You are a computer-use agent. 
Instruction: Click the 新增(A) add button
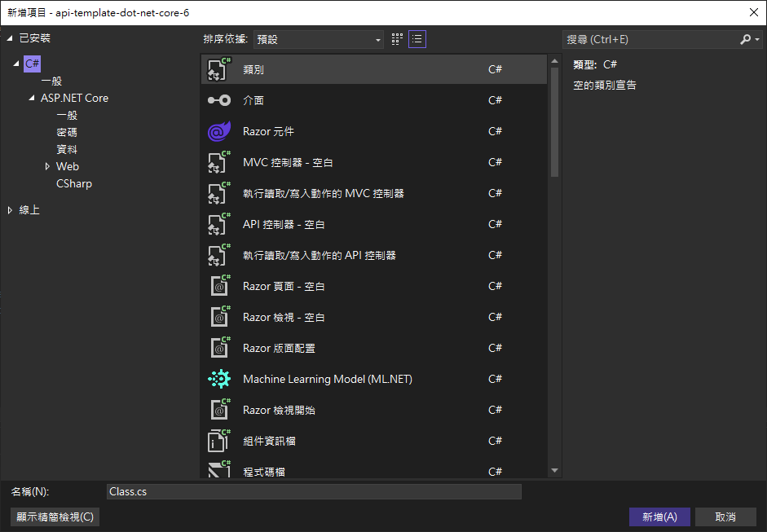pyautogui.click(x=659, y=517)
